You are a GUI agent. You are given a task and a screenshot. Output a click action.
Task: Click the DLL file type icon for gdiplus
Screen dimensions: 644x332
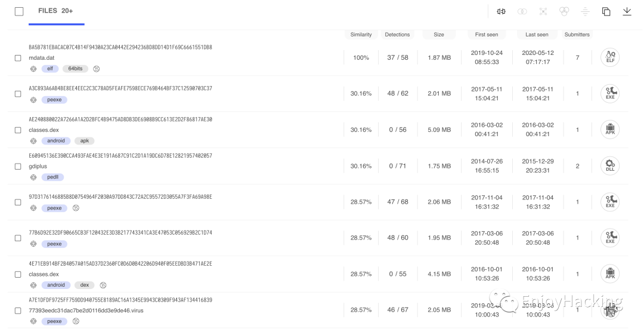point(610,166)
